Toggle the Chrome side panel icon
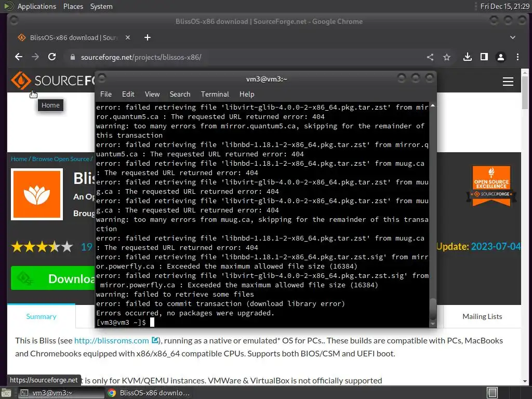The image size is (532, 399). point(484,57)
